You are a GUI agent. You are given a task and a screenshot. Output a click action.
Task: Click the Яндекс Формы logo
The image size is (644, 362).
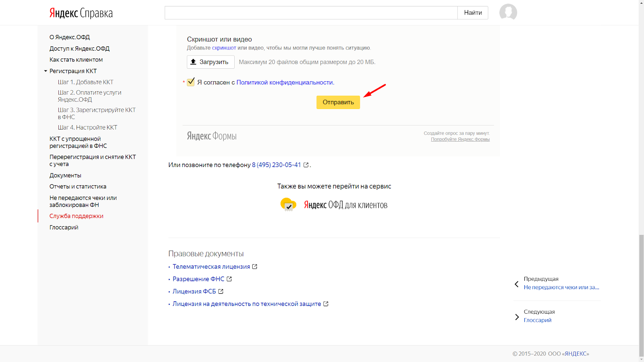[212, 136]
